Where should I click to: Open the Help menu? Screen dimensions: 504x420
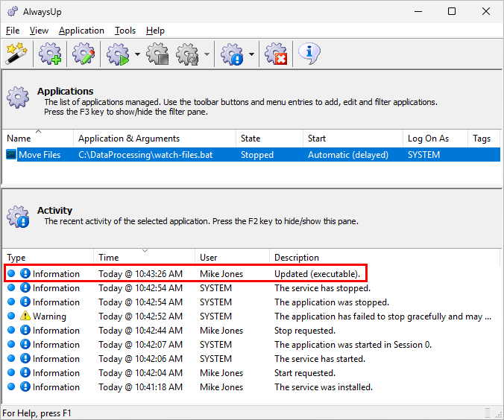point(155,31)
